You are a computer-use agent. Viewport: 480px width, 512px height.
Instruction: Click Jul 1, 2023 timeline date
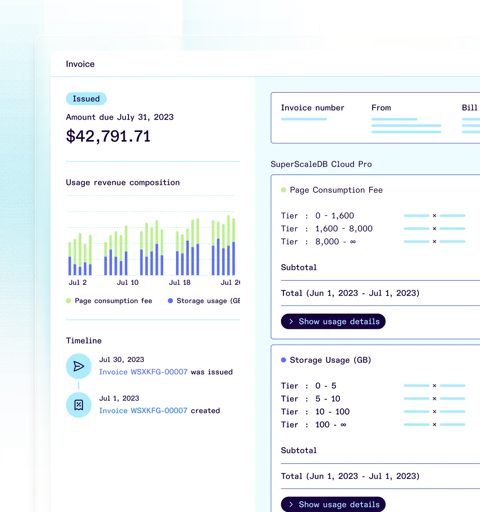119,398
